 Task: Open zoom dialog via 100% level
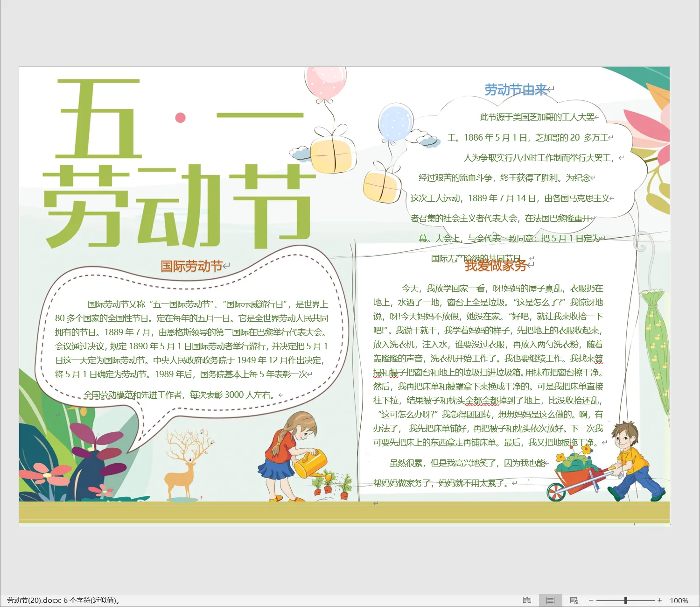pos(679,601)
